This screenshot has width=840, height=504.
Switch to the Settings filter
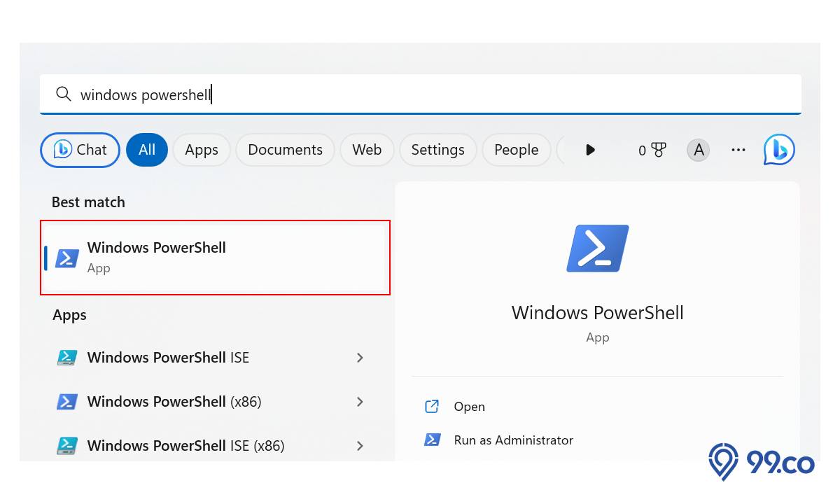pyautogui.click(x=437, y=150)
